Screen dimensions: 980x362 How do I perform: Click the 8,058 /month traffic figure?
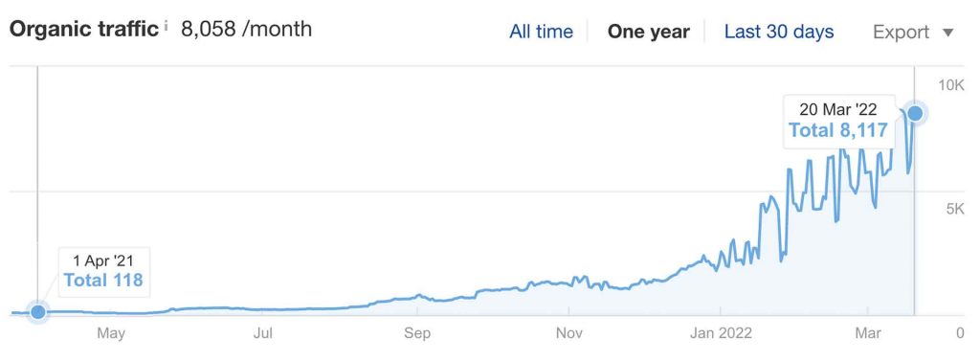pos(246,29)
